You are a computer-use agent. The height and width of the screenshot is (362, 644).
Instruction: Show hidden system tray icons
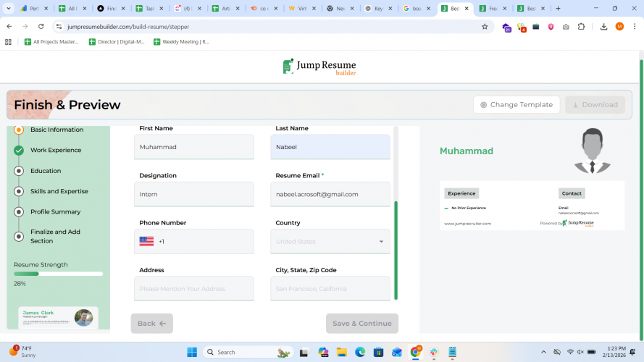click(543, 352)
